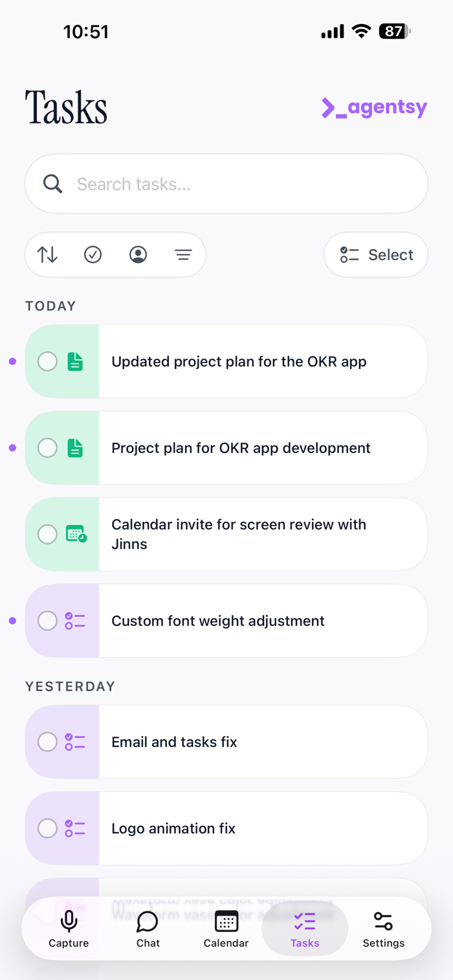Switch to the Capture tab
453x980 pixels.
click(69, 929)
